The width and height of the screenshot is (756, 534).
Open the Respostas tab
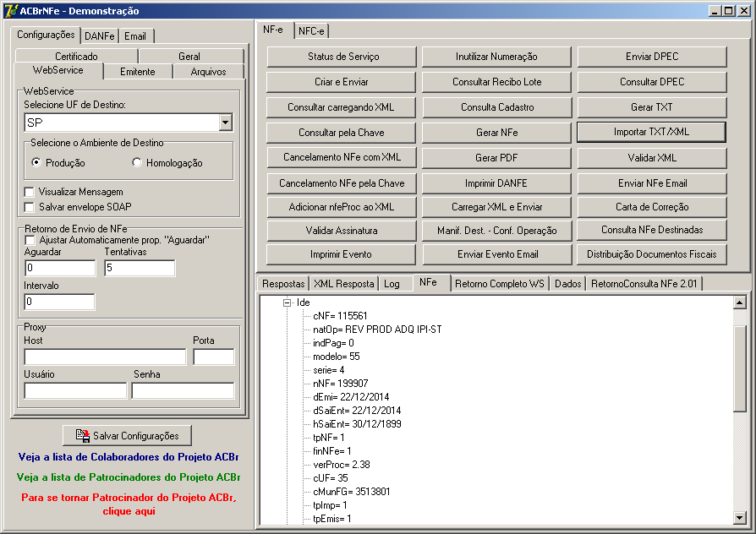tap(283, 283)
